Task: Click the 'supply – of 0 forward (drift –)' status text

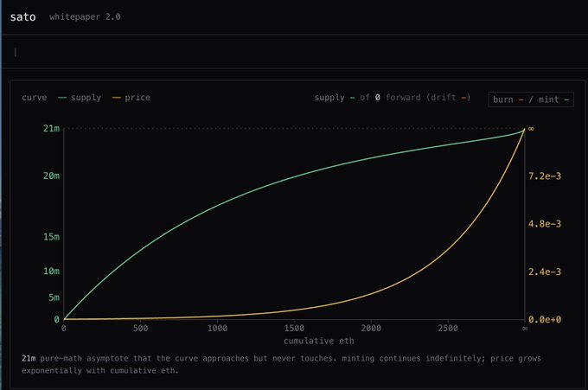Action: (393, 98)
